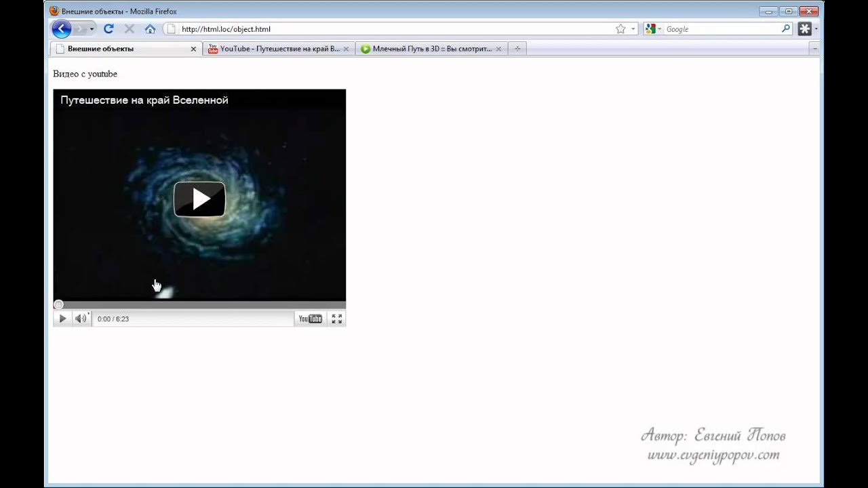Open the address bar history dropdown
This screenshot has height=488, width=868.
pyautogui.click(x=633, y=29)
